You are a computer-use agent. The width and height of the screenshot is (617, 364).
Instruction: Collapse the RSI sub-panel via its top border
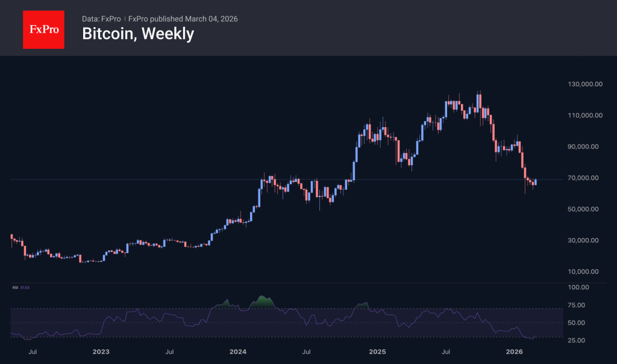[x=301, y=282]
